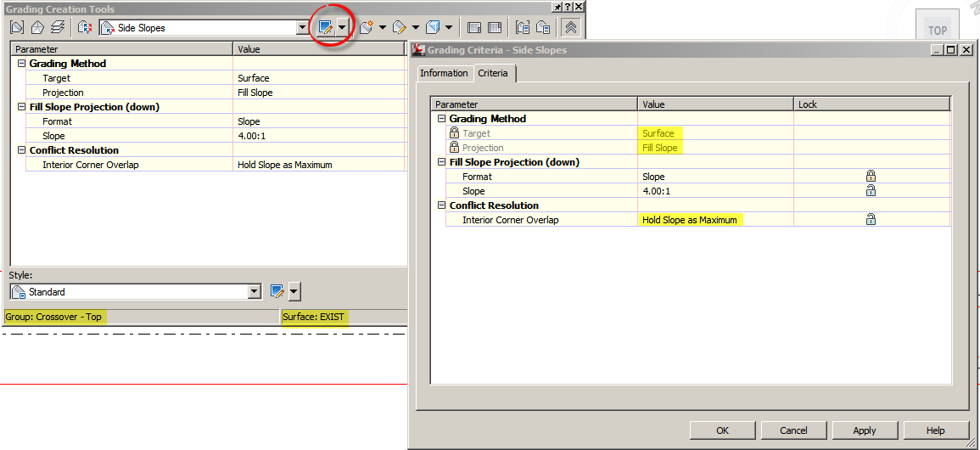Image resolution: width=980 pixels, height=450 pixels.
Task: Click Parameter column header in Creation Tools panel
Action: (122, 48)
